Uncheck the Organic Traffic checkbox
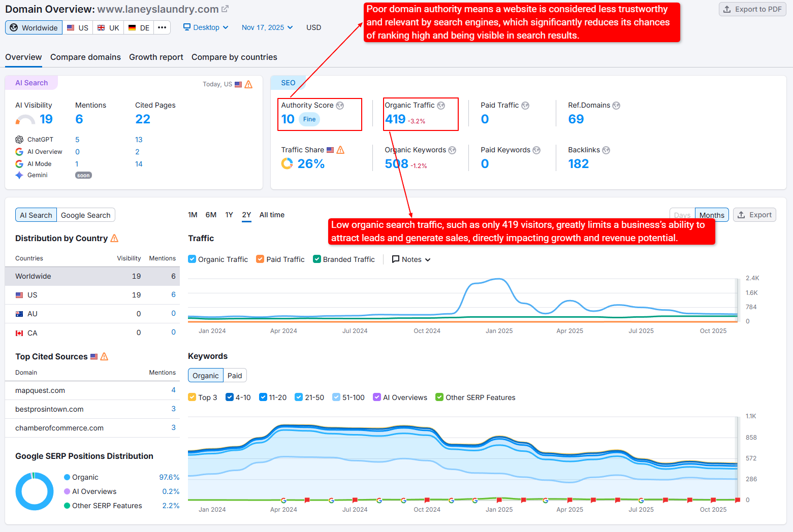 click(192, 259)
